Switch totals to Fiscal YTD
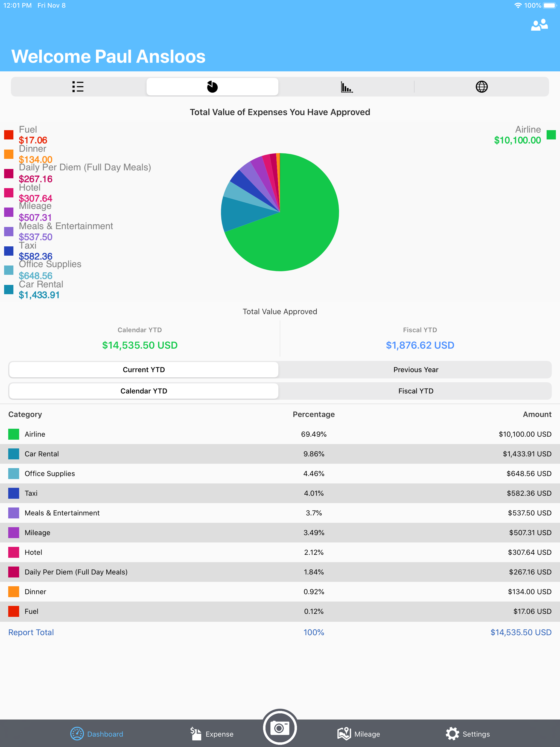This screenshot has width=560, height=747. pyautogui.click(x=415, y=391)
